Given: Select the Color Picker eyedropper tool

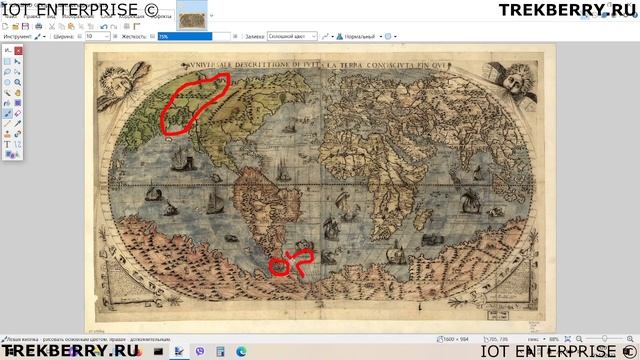Looking at the screenshot, I should [x=18, y=124].
